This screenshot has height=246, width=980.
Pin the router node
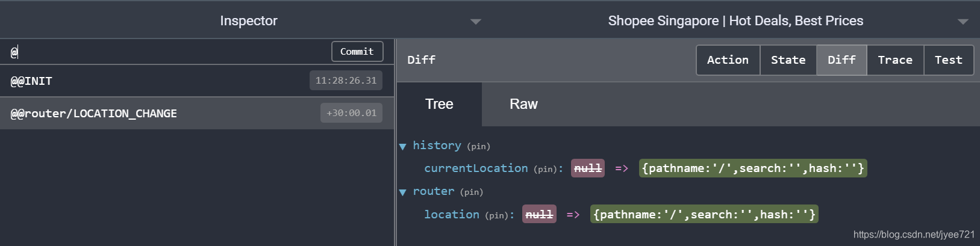click(x=472, y=192)
